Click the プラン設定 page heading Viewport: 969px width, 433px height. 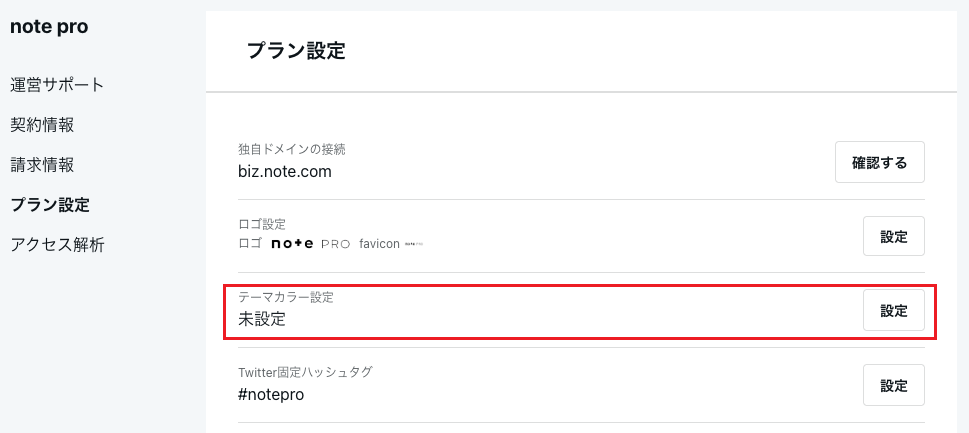(296, 51)
